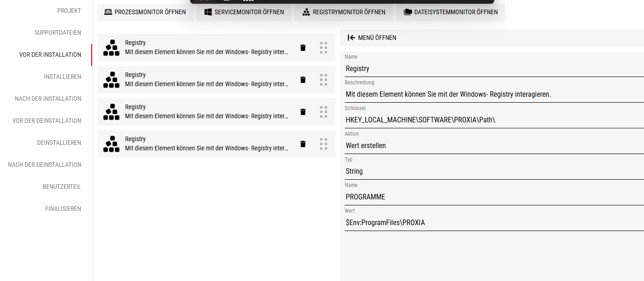
Task: Click trash icon on second Registry row
Action: coord(303,80)
